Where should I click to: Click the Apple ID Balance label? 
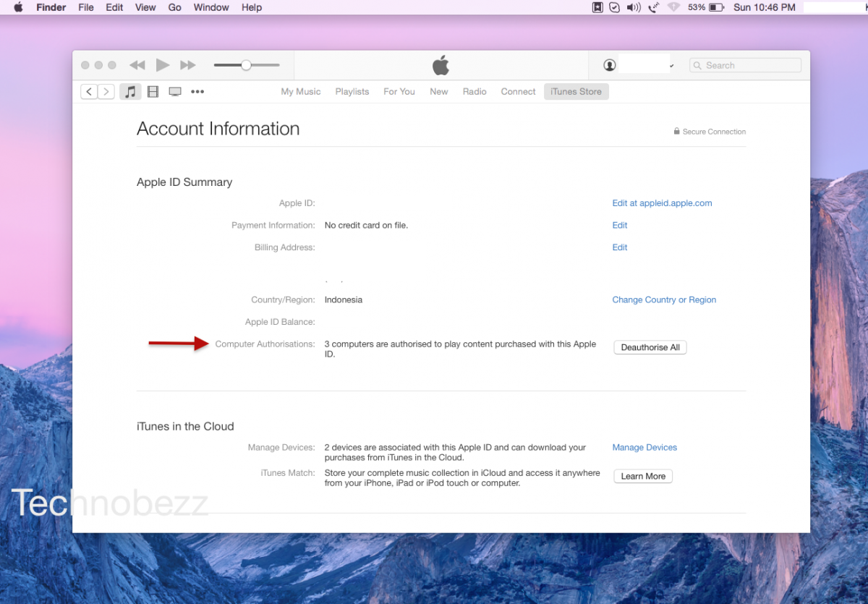[x=280, y=322]
